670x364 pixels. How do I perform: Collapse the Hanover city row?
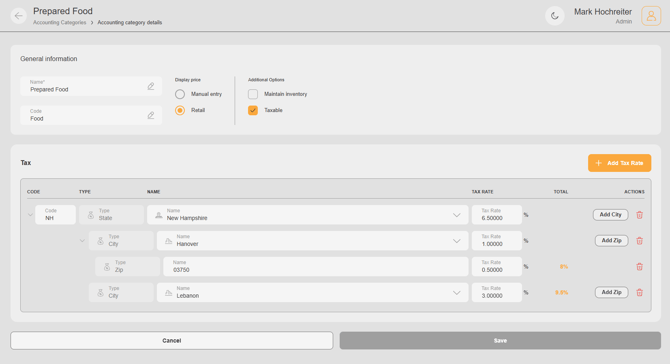(82, 241)
